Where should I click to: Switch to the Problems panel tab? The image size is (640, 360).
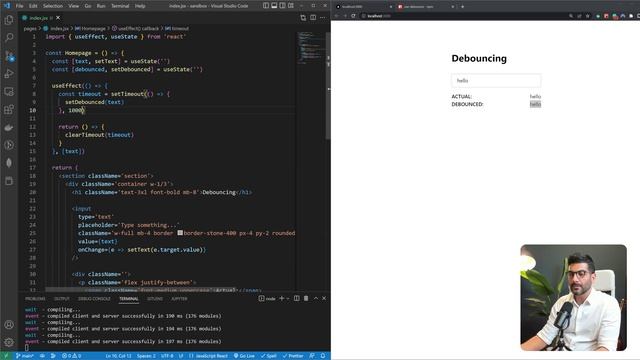point(35,299)
